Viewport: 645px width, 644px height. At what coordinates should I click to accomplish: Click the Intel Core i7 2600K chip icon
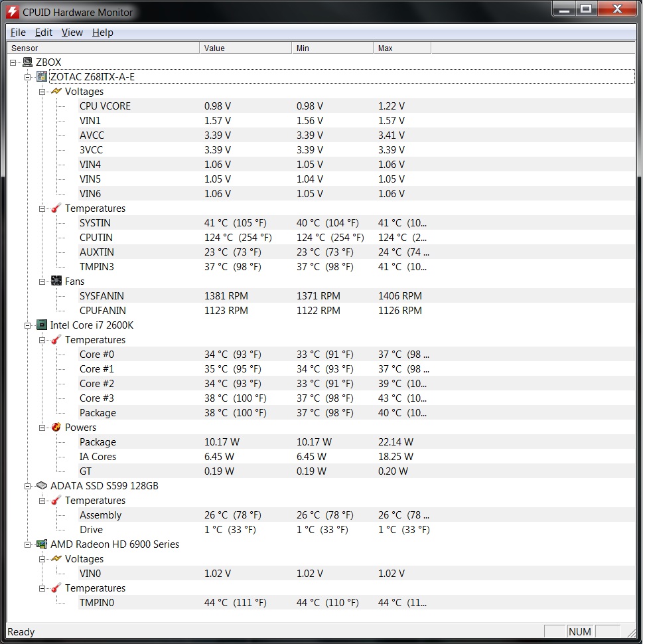click(x=42, y=325)
